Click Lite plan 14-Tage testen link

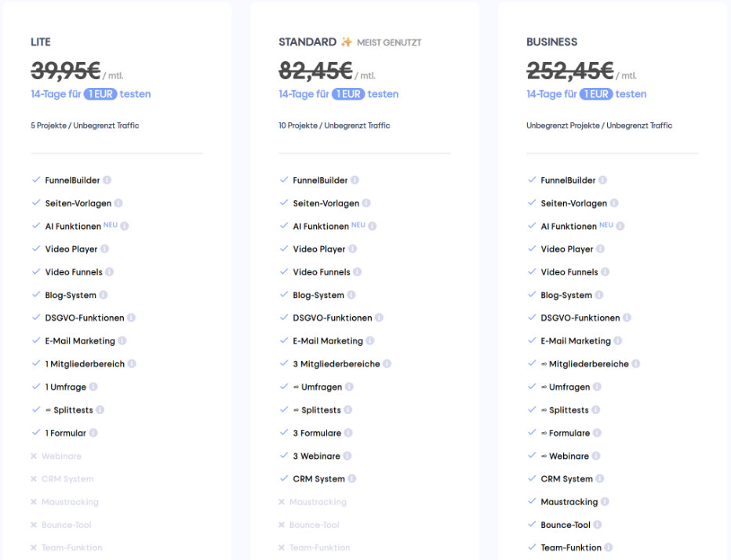coord(91,94)
